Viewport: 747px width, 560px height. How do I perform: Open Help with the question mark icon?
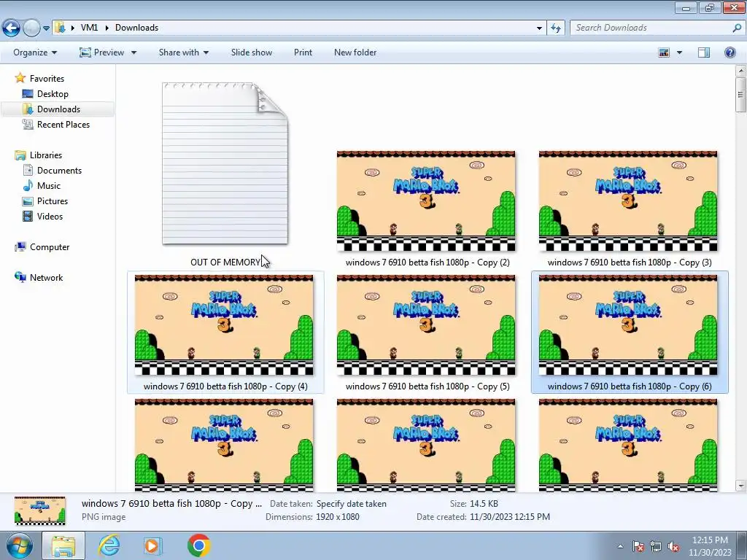(729, 52)
